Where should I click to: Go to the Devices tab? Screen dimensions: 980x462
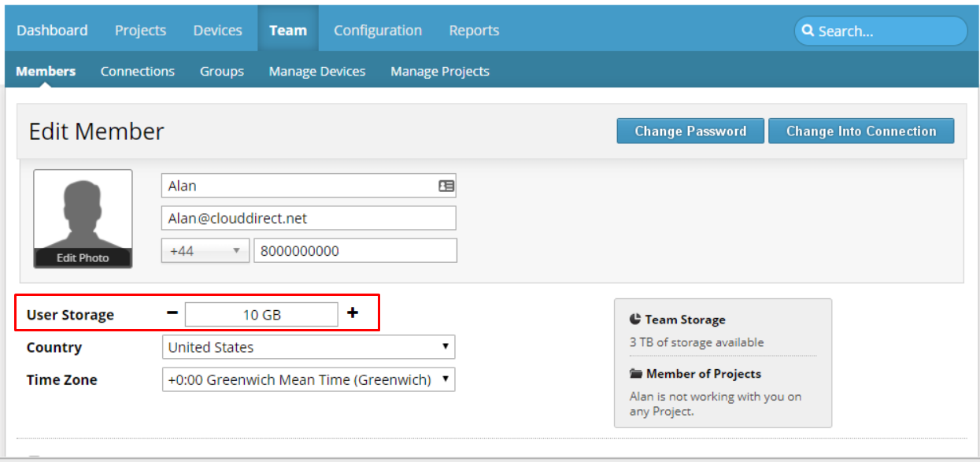(218, 30)
